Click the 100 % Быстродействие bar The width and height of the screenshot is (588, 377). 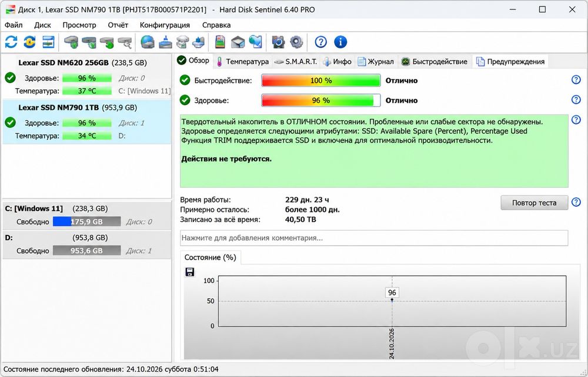pyautogui.click(x=321, y=80)
